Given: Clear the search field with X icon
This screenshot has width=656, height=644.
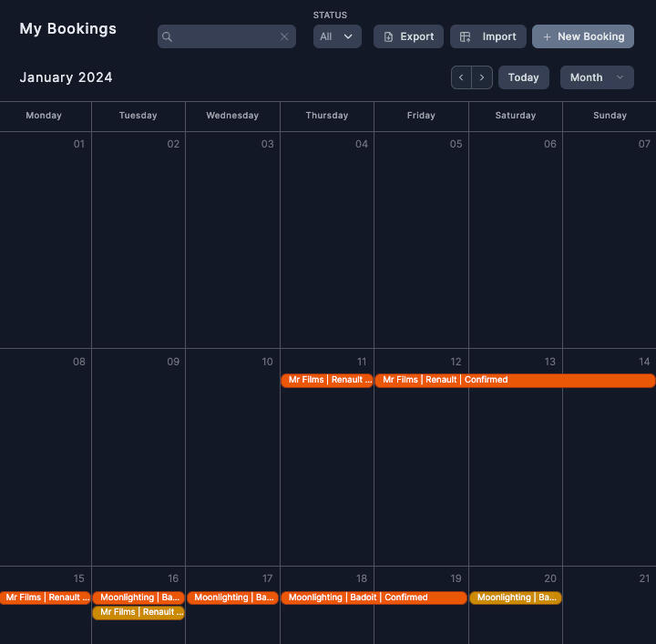Looking at the screenshot, I should click(284, 37).
